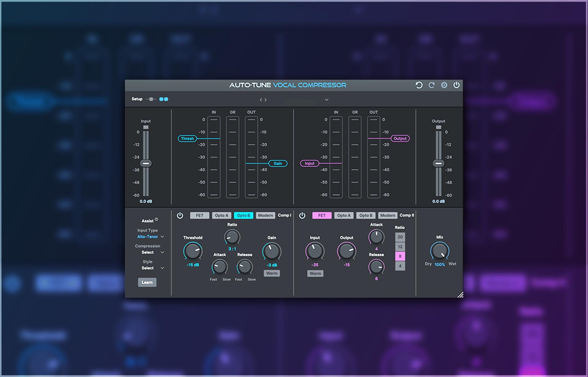Set Comp II ratio to 12
This screenshot has width=588, height=377.
point(400,247)
